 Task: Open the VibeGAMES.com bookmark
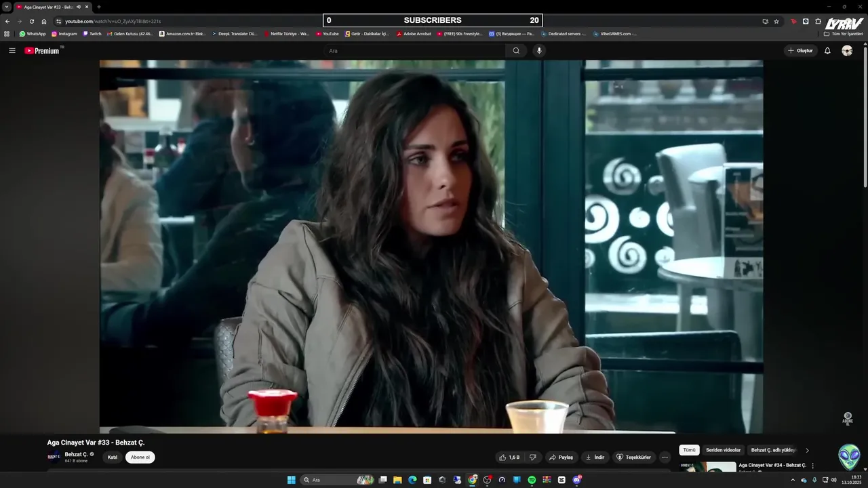(x=615, y=34)
